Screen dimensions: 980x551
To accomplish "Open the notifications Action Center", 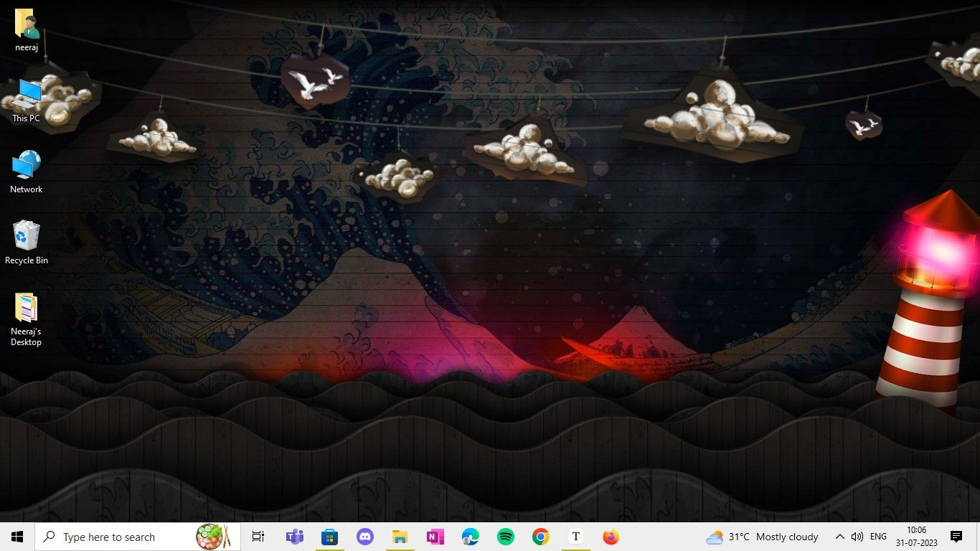I will 956,537.
